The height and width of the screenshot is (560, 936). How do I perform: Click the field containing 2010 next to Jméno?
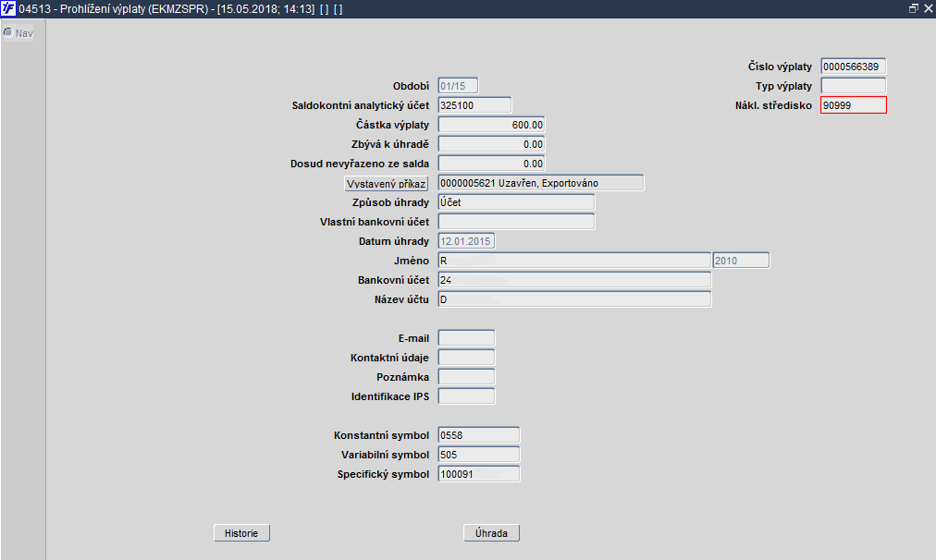point(741,260)
